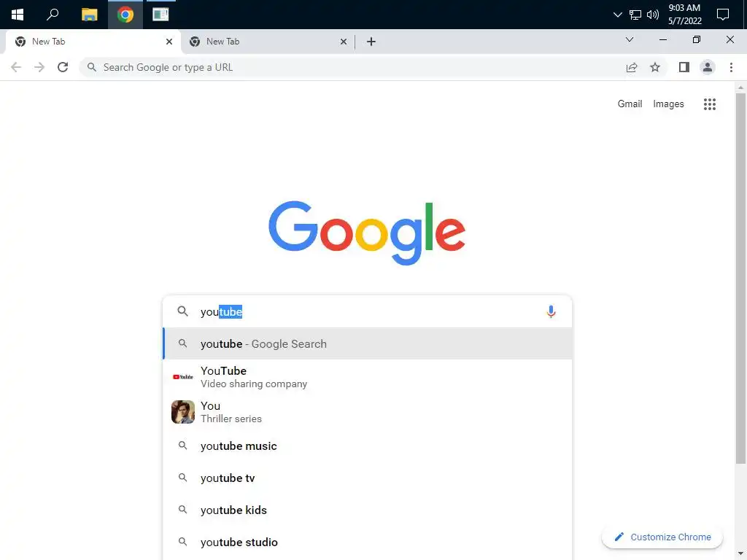The image size is (747, 560).
Task: Share this page icon
Action: pos(632,67)
